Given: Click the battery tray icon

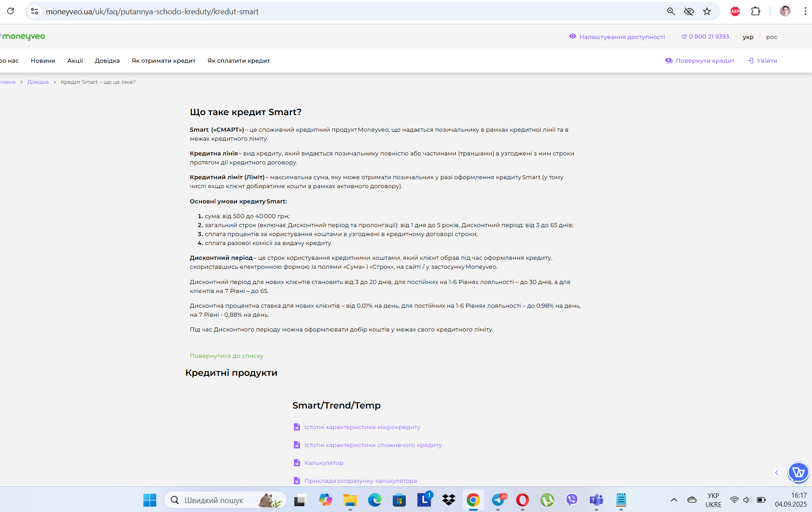Looking at the screenshot, I should click(x=761, y=500).
